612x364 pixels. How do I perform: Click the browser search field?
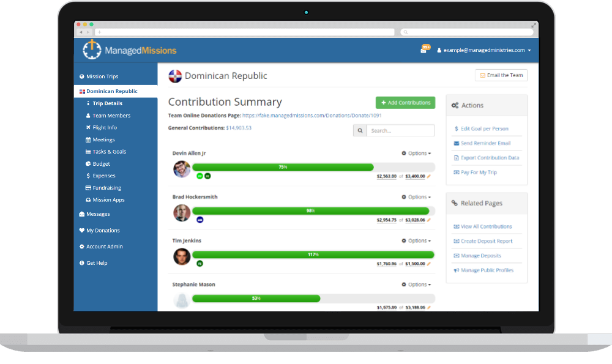(467, 32)
